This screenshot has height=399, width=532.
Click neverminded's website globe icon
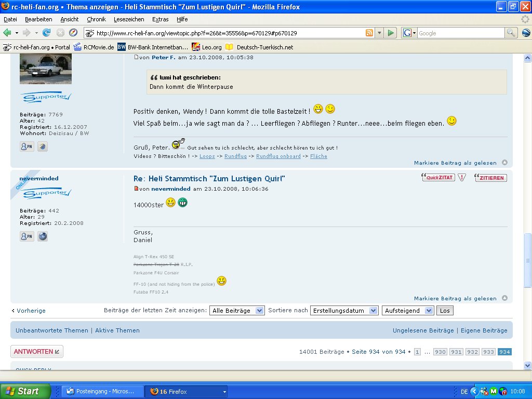(43, 236)
